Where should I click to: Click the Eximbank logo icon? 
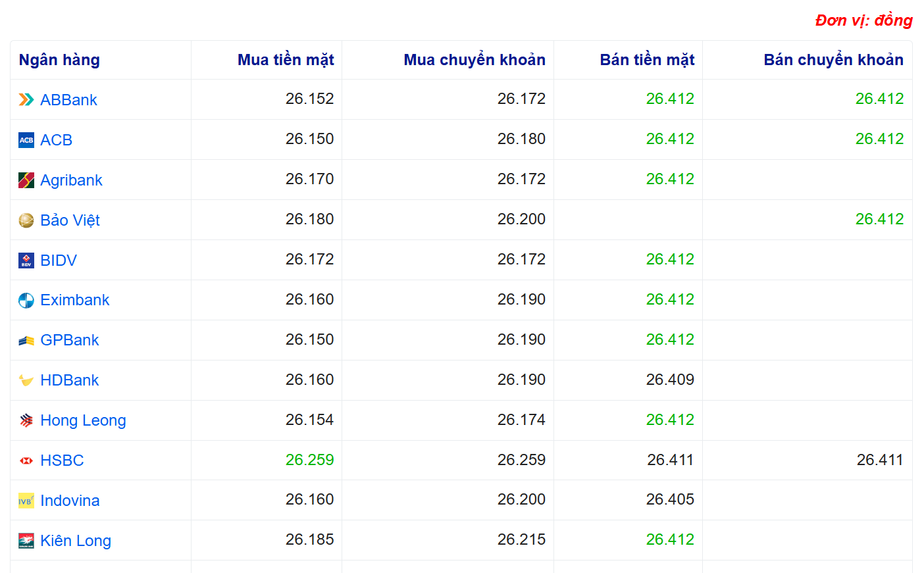(26, 301)
